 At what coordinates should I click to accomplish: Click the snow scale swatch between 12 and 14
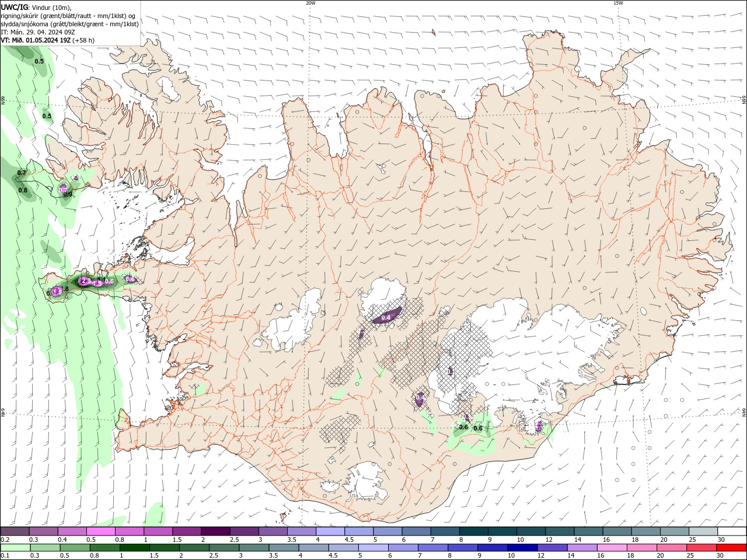(560, 531)
